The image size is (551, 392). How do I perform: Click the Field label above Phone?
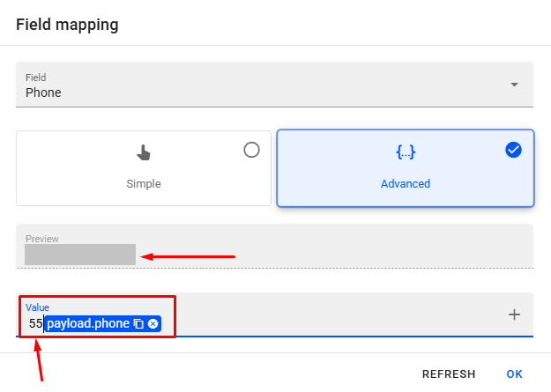click(x=35, y=78)
